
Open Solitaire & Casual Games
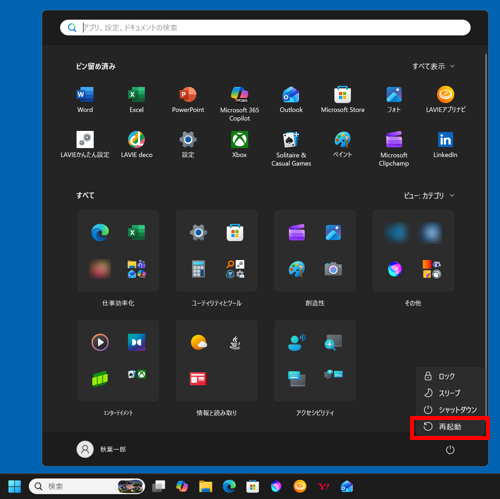tap(291, 148)
